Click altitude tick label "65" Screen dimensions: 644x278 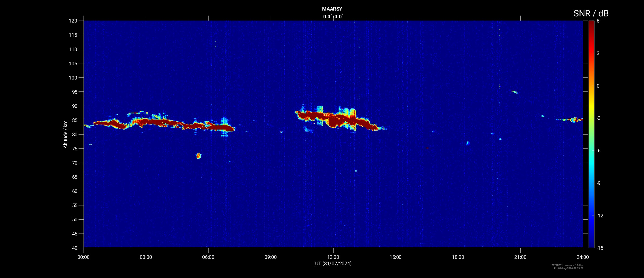tap(74, 177)
